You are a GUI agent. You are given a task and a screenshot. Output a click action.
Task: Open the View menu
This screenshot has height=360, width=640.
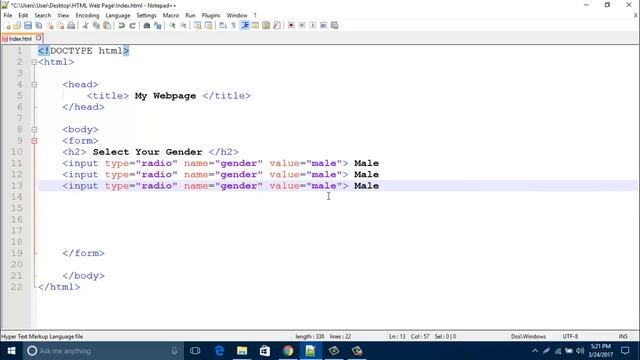[63, 15]
